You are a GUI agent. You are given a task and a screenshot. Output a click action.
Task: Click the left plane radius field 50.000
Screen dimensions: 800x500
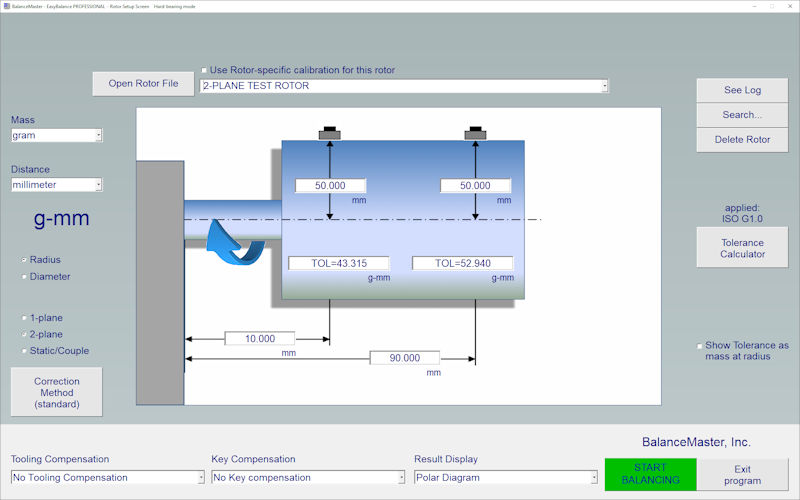click(330, 186)
